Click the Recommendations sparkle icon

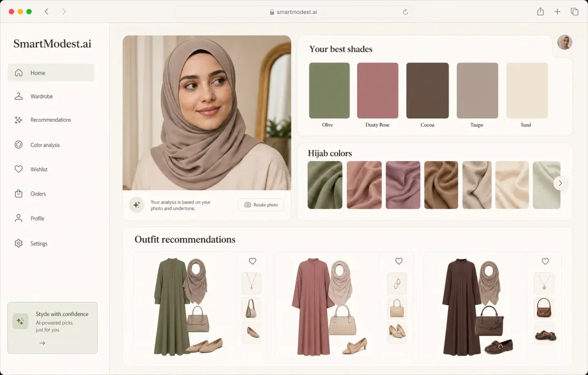coord(19,120)
